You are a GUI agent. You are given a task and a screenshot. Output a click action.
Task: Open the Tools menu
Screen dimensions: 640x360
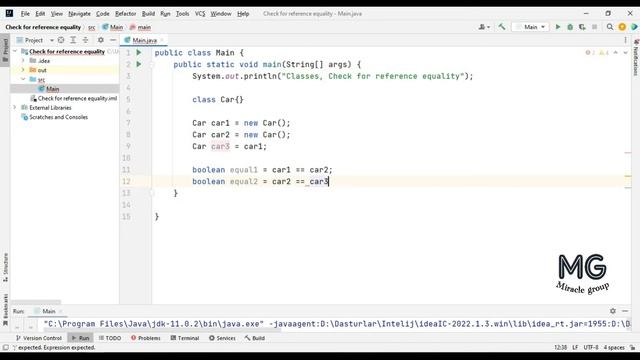182,13
